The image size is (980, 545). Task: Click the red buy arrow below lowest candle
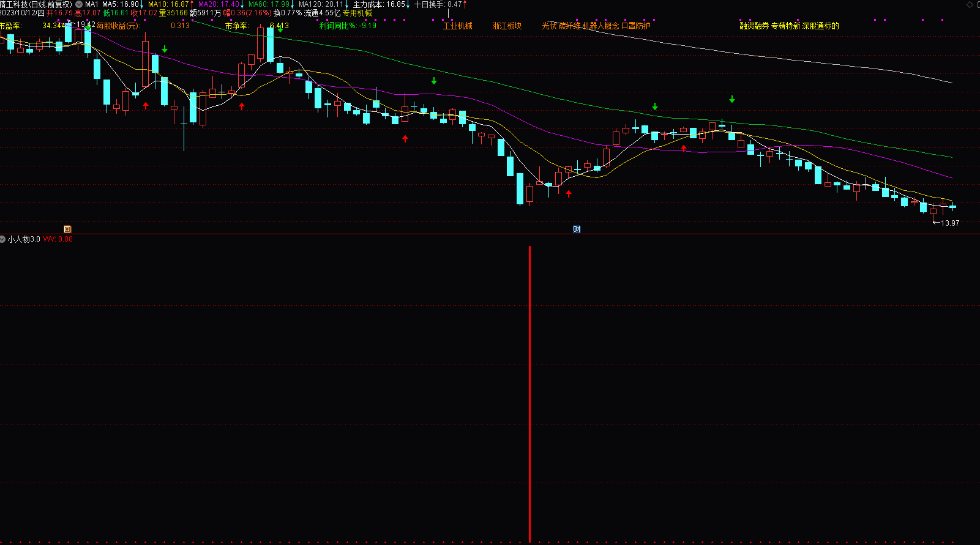point(569,194)
